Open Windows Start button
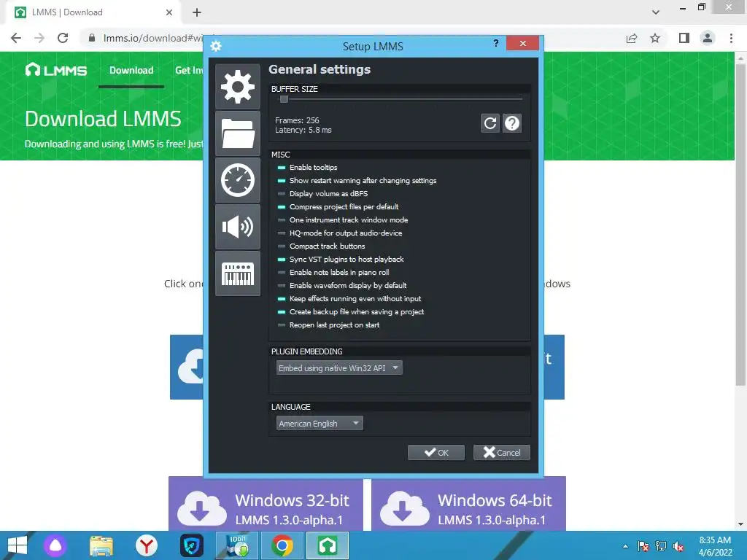The height and width of the screenshot is (560, 747). point(18,546)
